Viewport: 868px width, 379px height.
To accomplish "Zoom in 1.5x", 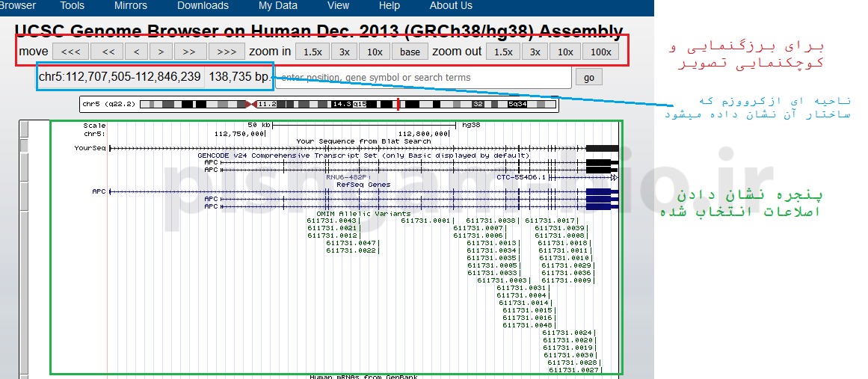I will (x=313, y=52).
